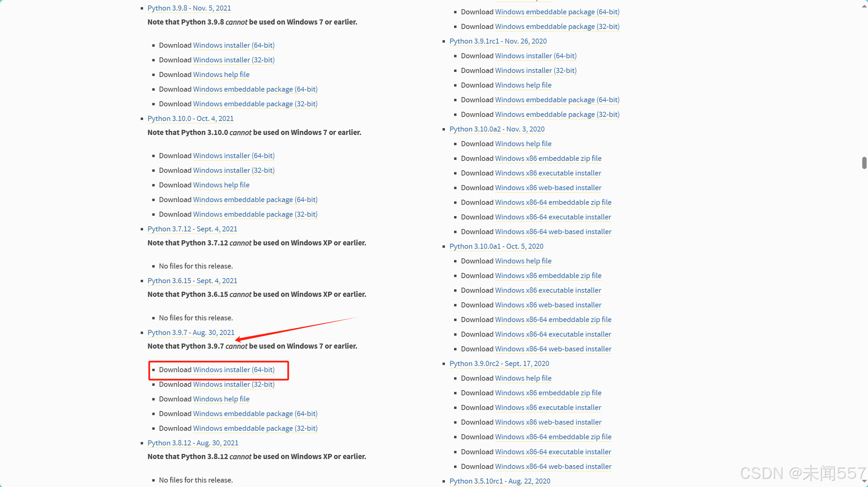Download 3.9.0rc2 Windows x86-64 embeddable zip file
Image resolution: width=868 pixels, height=487 pixels.
(553, 437)
